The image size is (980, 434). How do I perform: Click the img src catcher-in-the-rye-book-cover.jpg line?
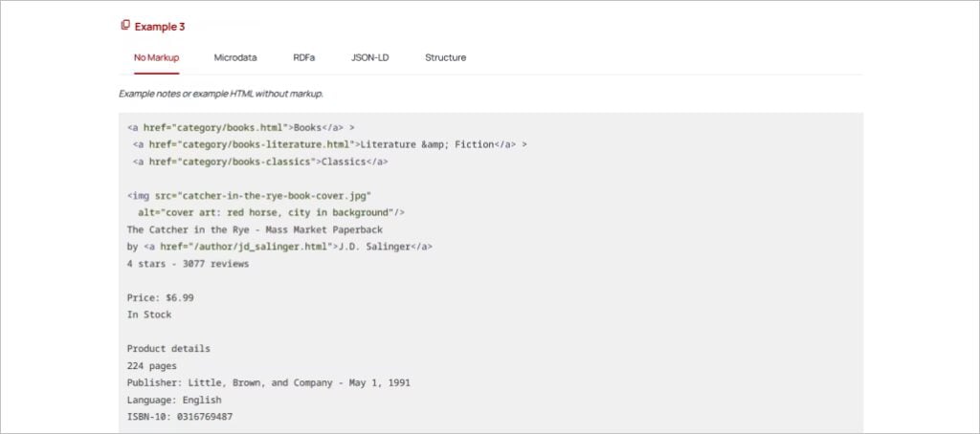(x=250, y=195)
